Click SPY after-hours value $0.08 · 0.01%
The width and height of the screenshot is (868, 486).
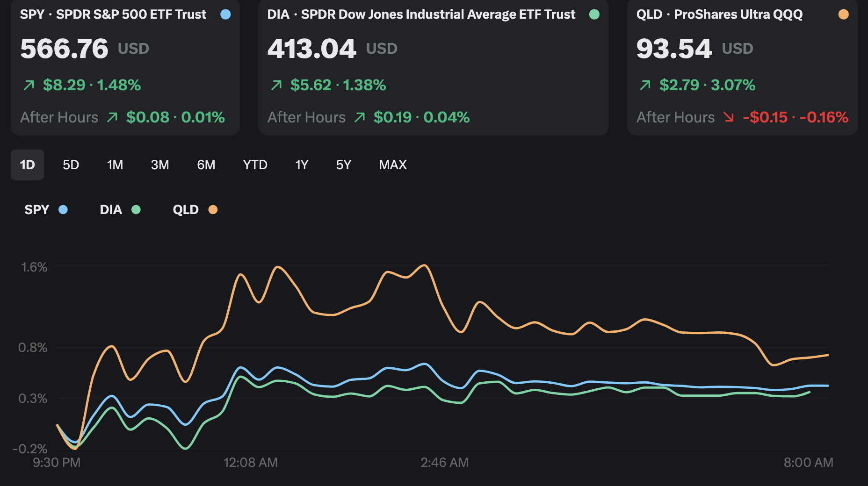[175, 117]
